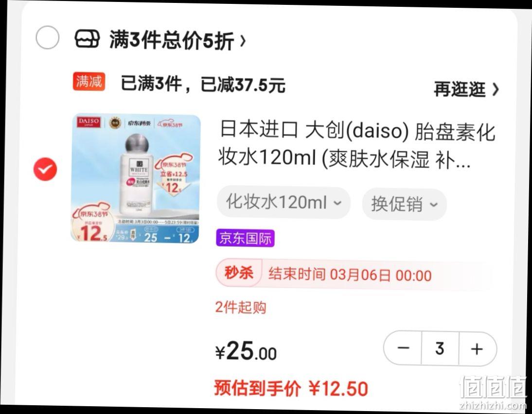Expand the 化妆水120ml variant dropdown
Viewport: 532px width, 414px height.
coord(284,202)
